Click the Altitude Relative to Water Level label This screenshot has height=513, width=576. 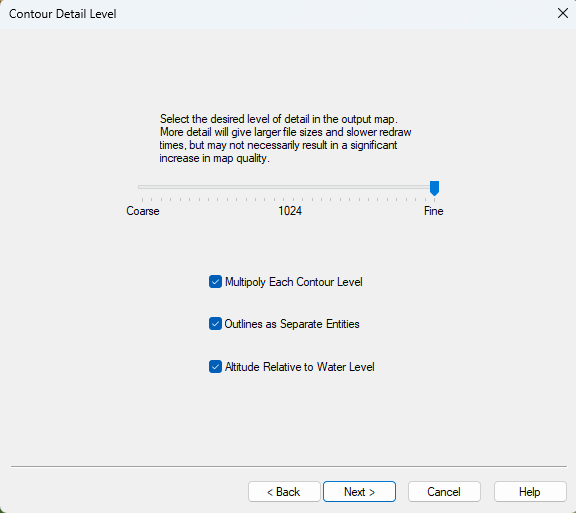tap(299, 367)
